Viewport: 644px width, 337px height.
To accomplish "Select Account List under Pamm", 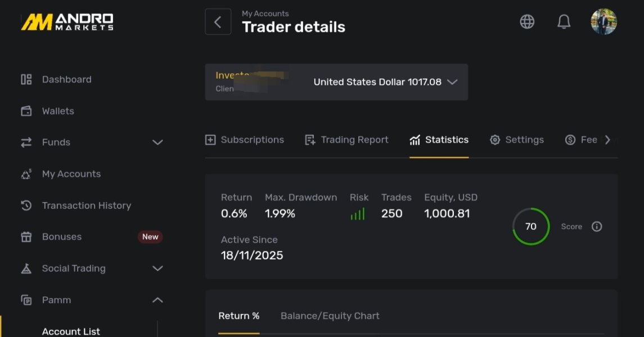I will pyautogui.click(x=71, y=331).
